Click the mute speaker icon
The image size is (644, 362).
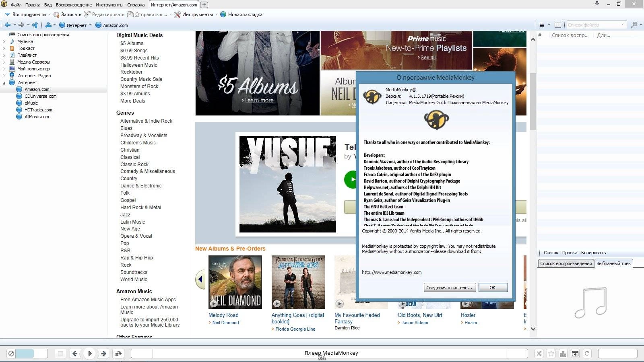(11, 354)
